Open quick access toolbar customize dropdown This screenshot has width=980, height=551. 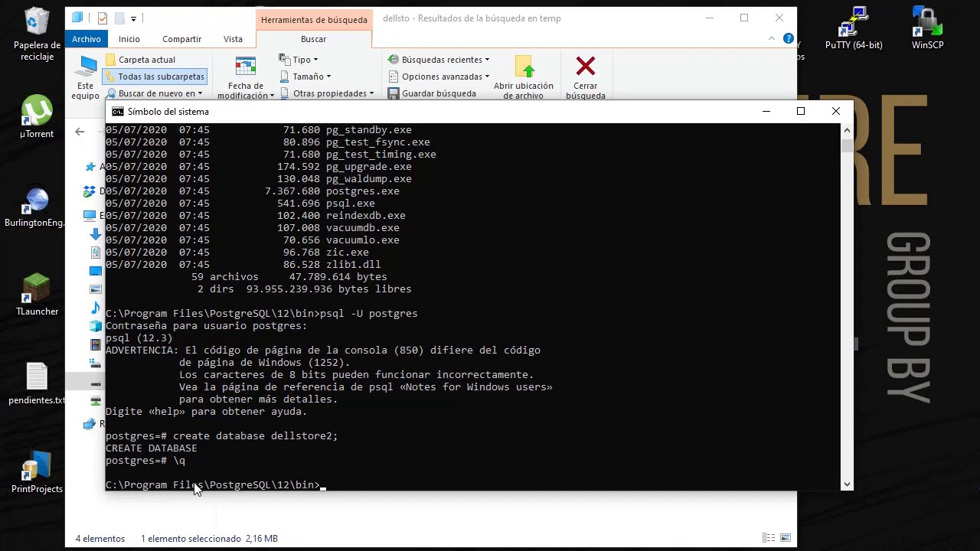133,18
